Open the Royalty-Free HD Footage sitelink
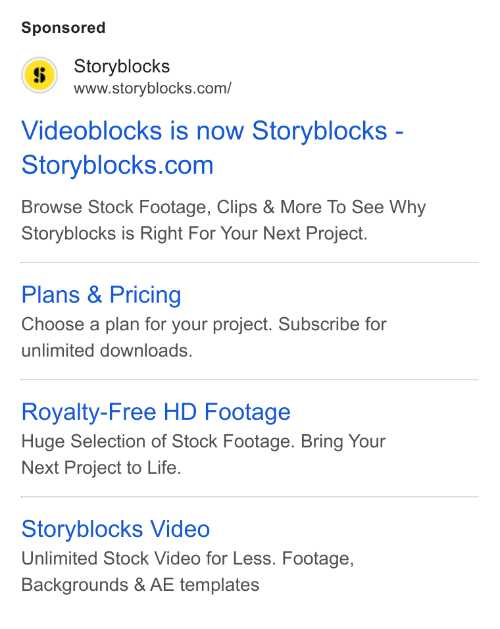This screenshot has height=629, width=500. click(x=156, y=412)
